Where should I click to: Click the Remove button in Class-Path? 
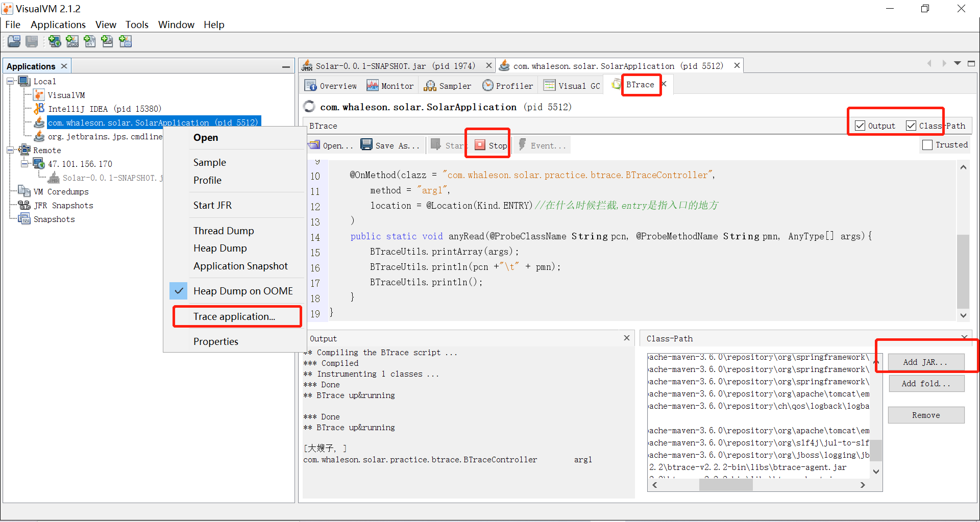[926, 415]
